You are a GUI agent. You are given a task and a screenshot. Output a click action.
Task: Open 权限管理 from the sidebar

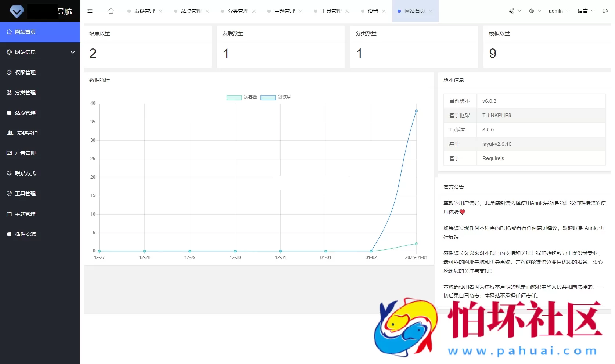25,72
